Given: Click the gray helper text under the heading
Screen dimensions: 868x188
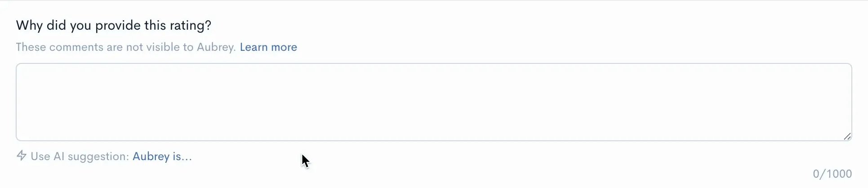Looking at the screenshot, I should click(126, 47).
